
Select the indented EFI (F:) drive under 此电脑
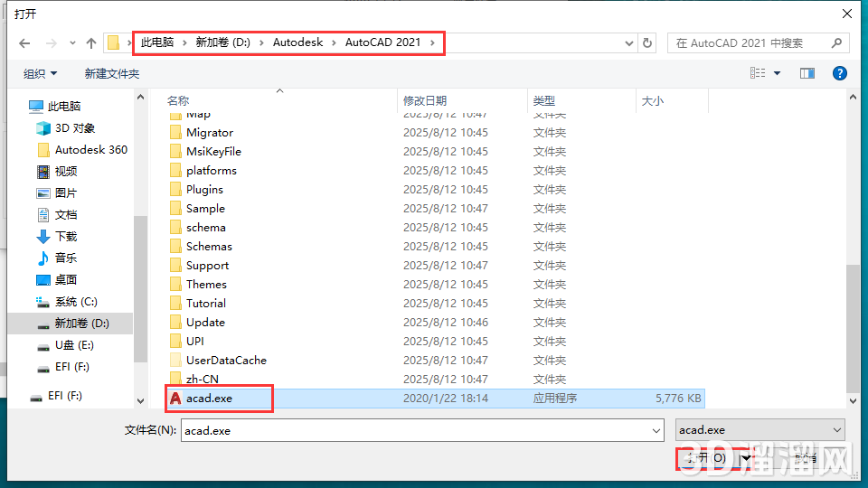pos(63,367)
